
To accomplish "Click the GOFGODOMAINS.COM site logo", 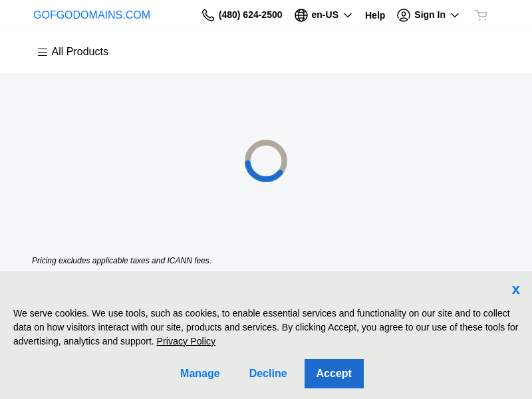I will pos(92,15).
